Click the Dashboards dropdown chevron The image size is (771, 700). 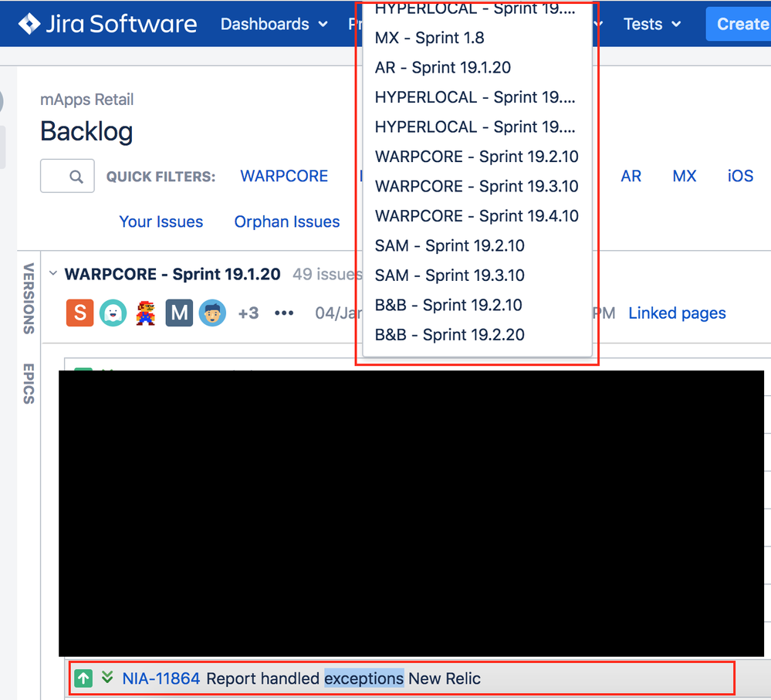pyautogui.click(x=323, y=24)
